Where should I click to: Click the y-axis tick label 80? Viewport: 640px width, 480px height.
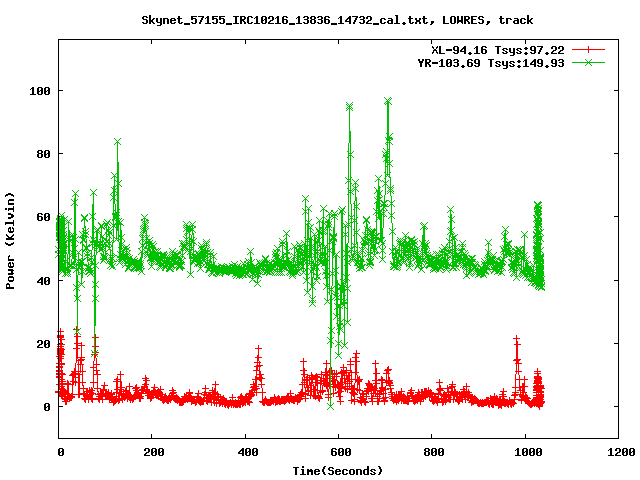coord(43,154)
